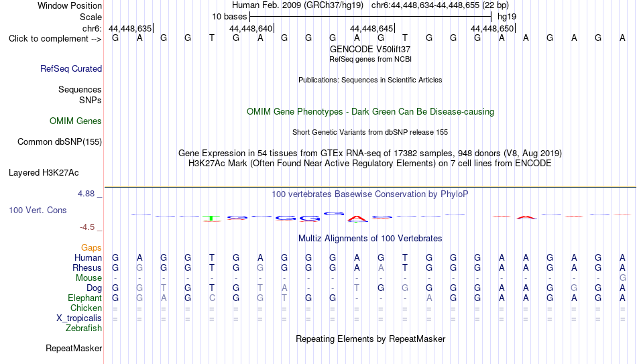
Task: Click the H3K27Ac Mark ENCODE track title
Action: (370, 164)
